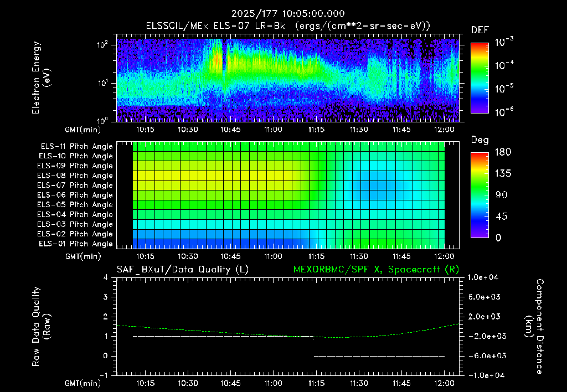Click the pitch angle panel's GMT(min) label

(83, 257)
